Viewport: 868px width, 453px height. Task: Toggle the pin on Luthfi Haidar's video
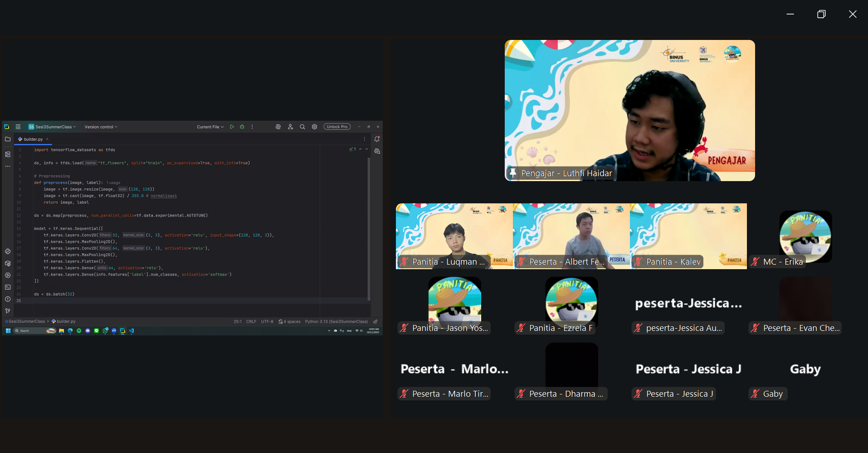click(x=513, y=173)
